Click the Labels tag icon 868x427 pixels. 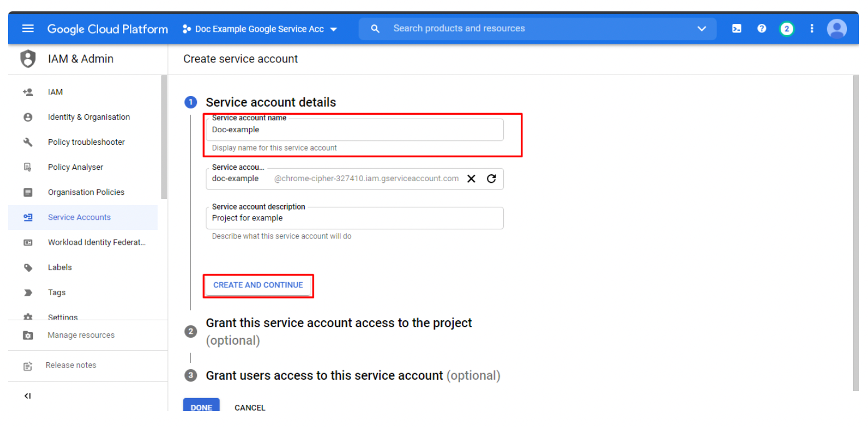(28, 267)
